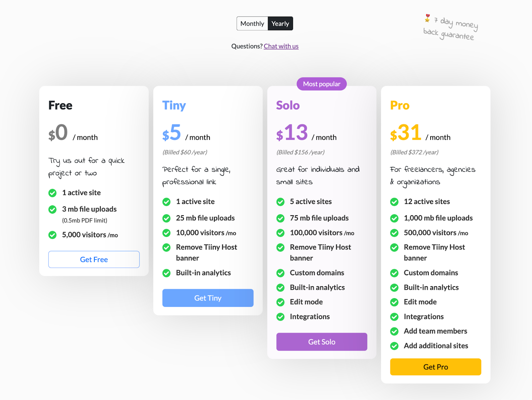Click the Get Tiny button
Screen dimensions: 532x400
coord(208,298)
